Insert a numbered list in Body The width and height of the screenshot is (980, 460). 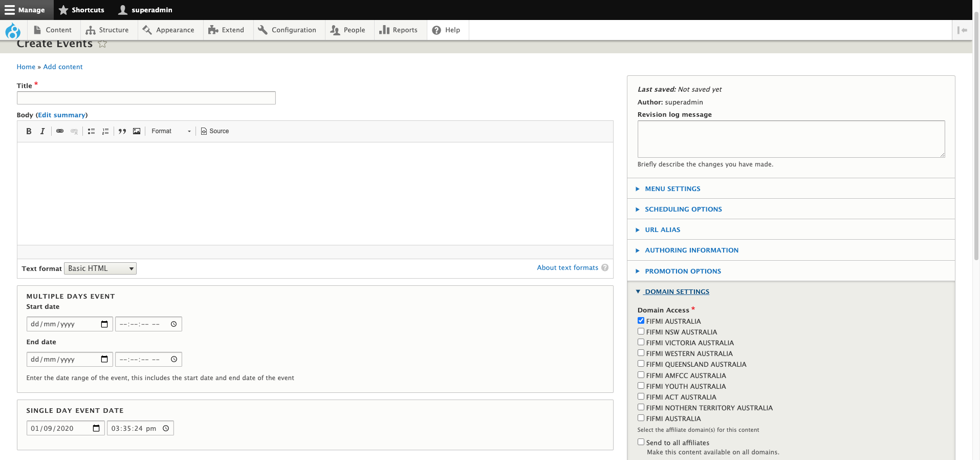pos(105,131)
